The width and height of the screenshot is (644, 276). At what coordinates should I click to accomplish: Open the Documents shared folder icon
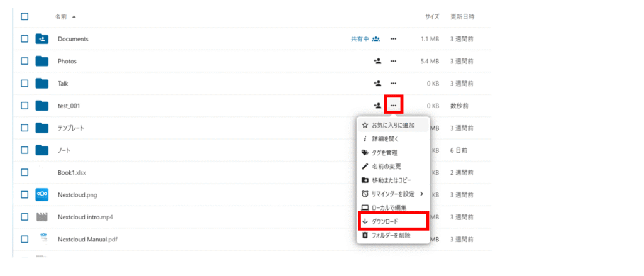(x=42, y=39)
